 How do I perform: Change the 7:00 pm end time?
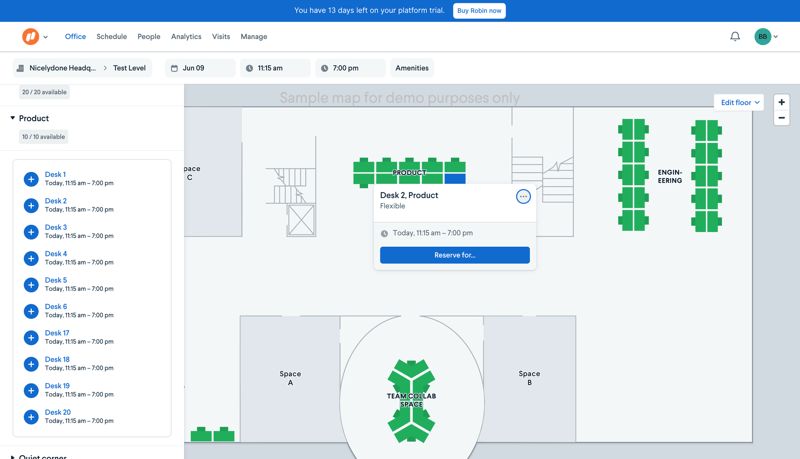(350, 68)
